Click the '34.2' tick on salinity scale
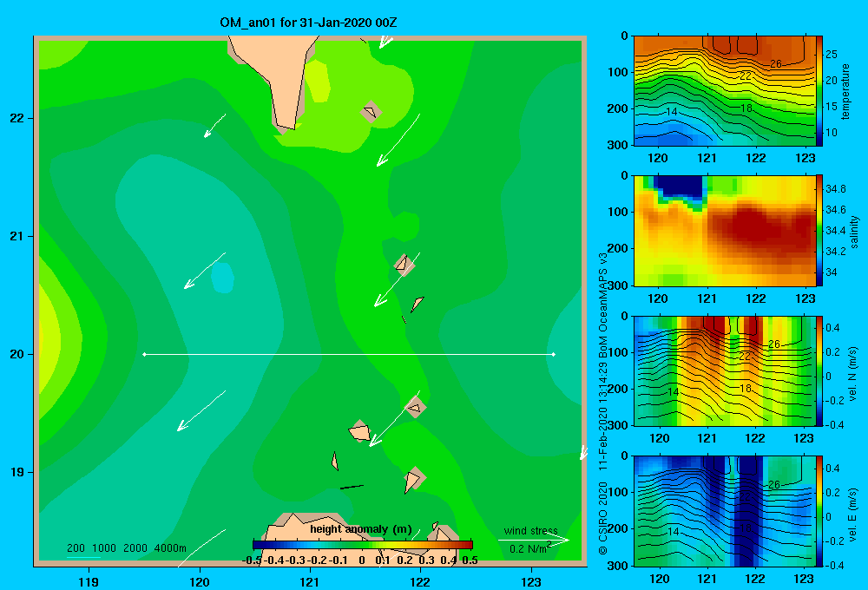868x590 pixels. click(x=835, y=252)
